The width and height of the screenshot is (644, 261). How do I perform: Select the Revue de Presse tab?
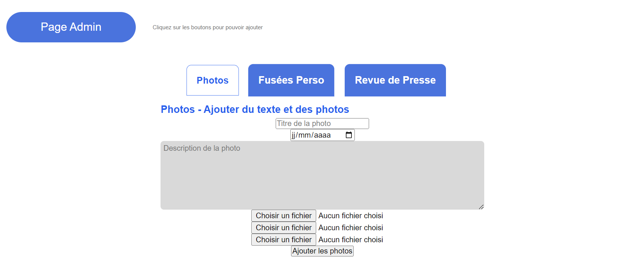click(x=395, y=80)
